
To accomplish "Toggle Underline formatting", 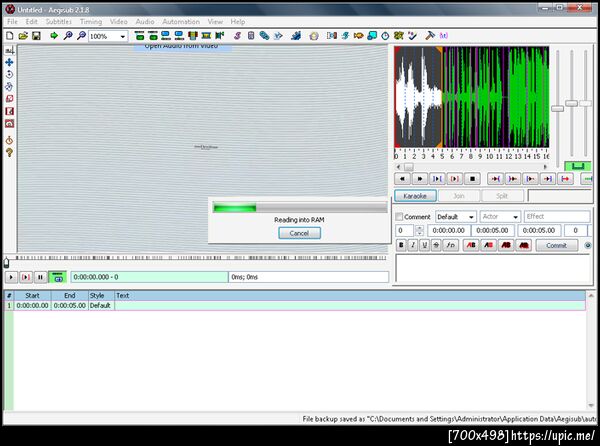I will click(424, 245).
